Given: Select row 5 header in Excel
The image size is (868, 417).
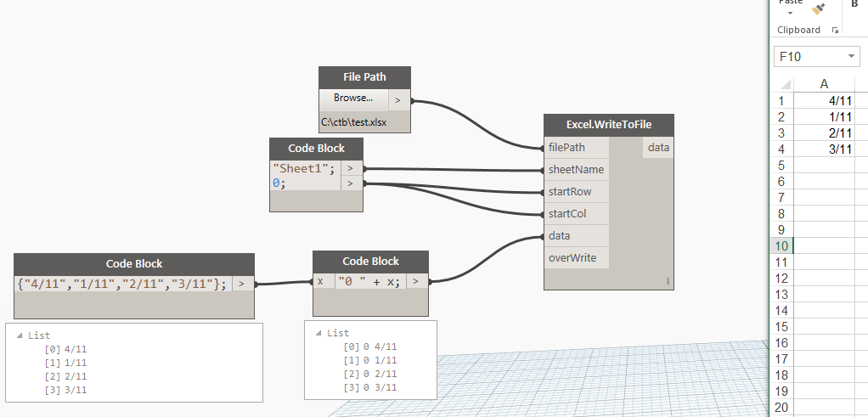Looking at the screenshot, I should [x=781, y=165].
